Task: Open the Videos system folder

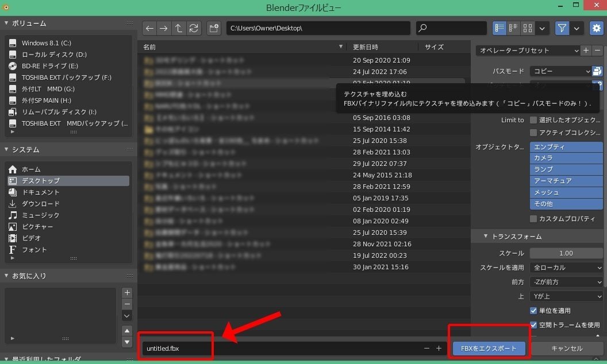Action: [x=68, y=238]
